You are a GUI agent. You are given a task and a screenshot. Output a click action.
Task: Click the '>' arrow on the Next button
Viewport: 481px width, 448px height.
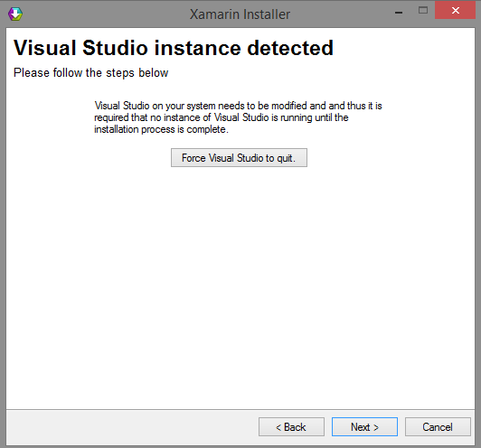pos(376,427)
